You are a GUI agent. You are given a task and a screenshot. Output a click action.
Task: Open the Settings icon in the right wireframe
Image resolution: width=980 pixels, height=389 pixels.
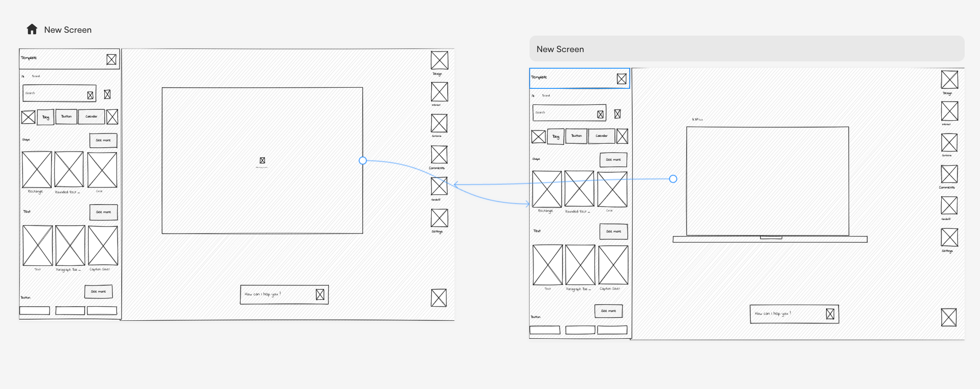[x=949, y=237]
